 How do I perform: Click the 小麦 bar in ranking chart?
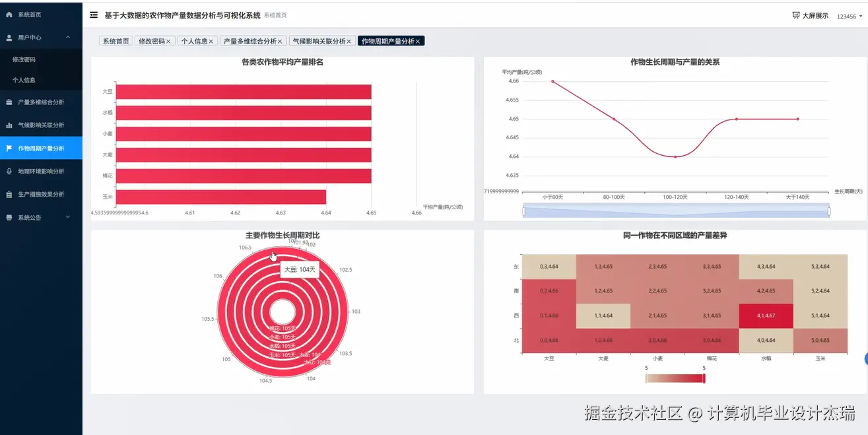(244, 134)
